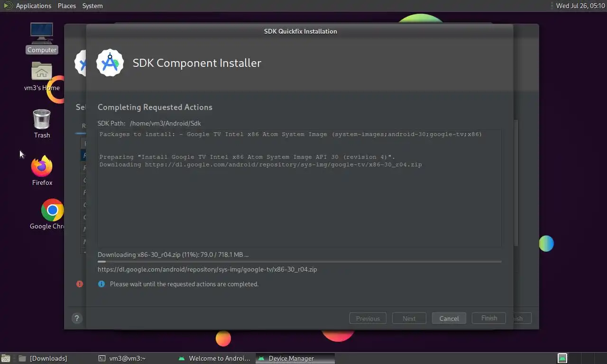The width and height of the screenshot is (607, 364).
Task: Click the download URL text below progress bar
Action: [x=207, y=269]
